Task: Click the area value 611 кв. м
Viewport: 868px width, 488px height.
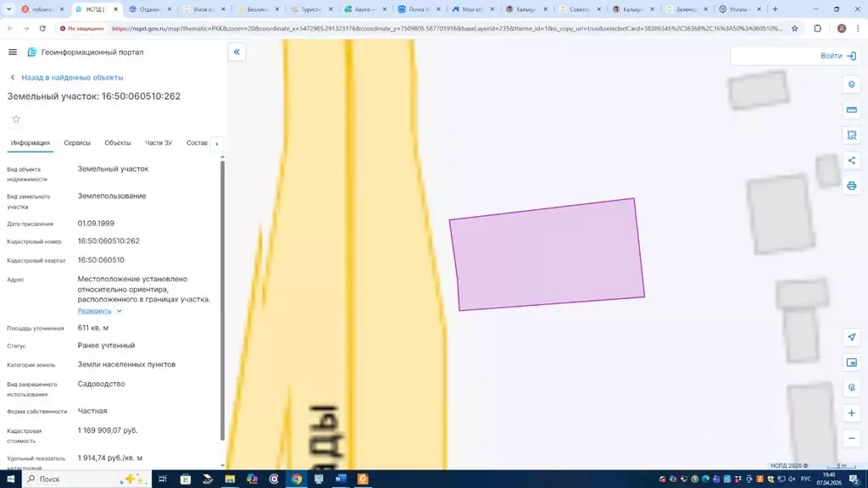Action: (93, 328)
